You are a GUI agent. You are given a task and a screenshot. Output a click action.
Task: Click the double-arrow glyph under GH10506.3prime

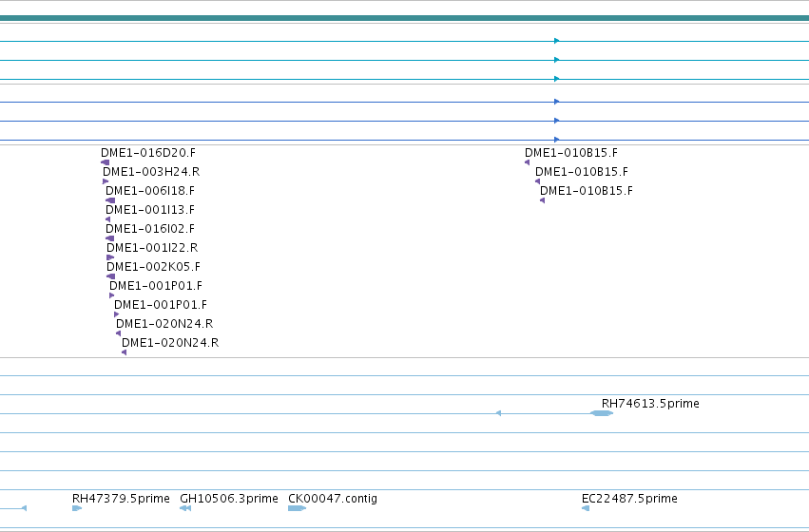coord(185,508)
